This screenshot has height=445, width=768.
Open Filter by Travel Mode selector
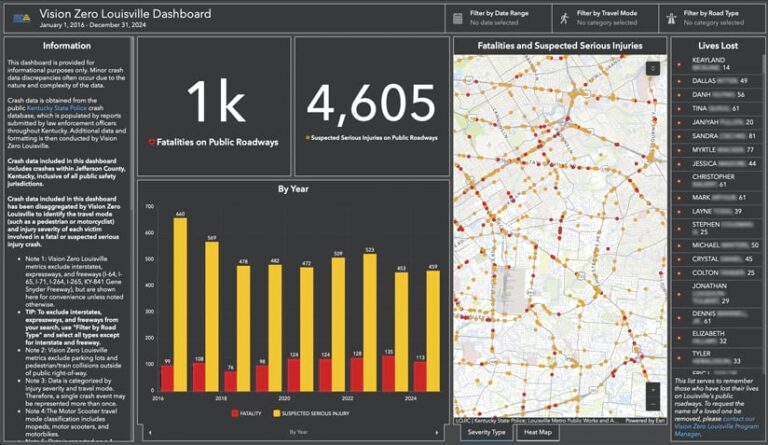pos(605,19)
